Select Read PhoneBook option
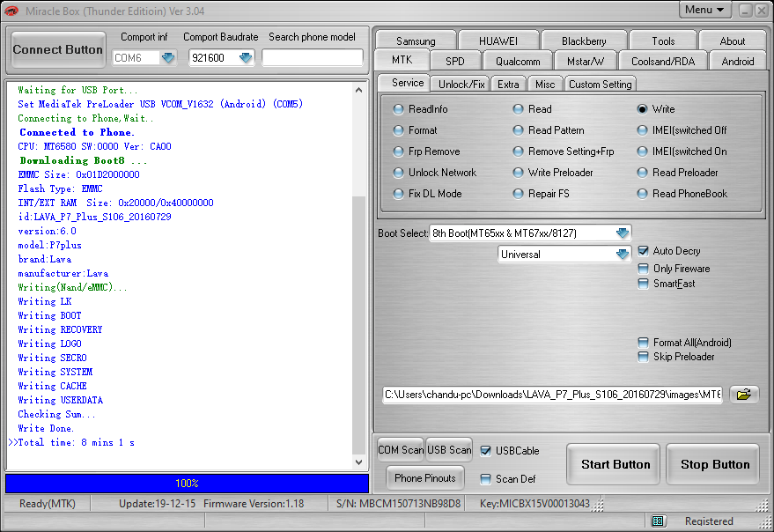Screen dimensions: 774x532 click(x=642, y=194)
